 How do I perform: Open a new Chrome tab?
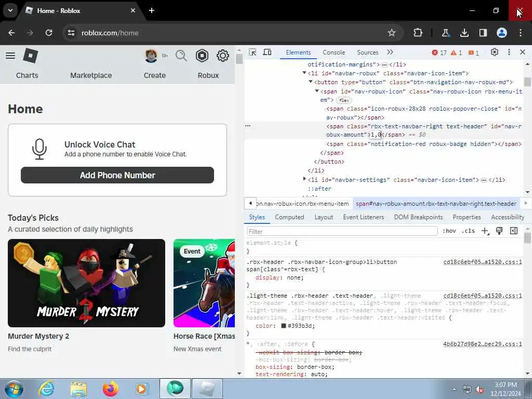[x=152, y=10]
